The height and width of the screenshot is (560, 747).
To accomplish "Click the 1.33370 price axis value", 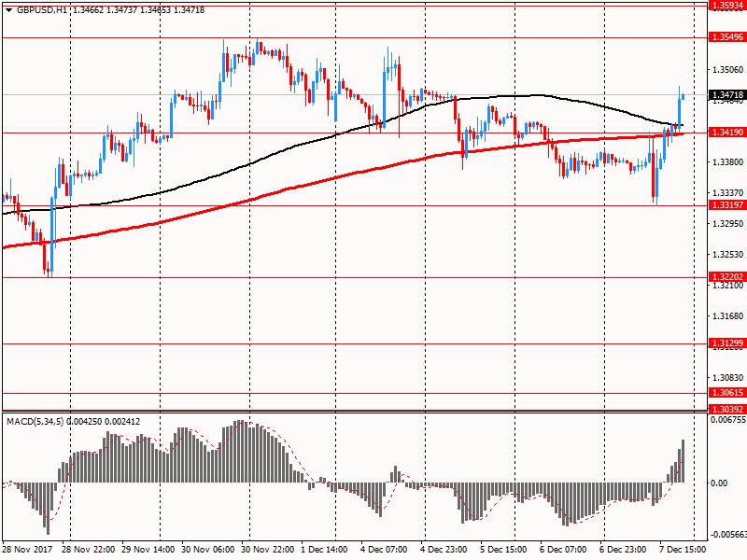I will 728,193.
